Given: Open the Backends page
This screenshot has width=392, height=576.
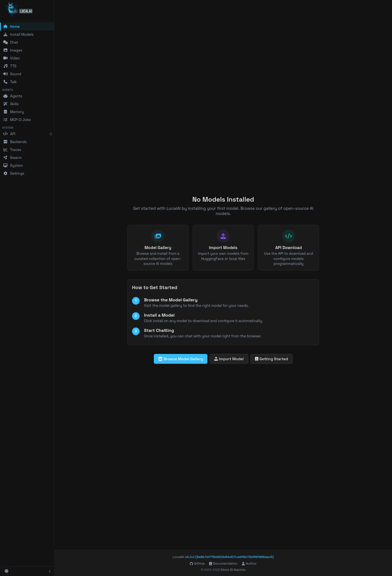Looking at the screenshot, I should coord(27,142).
